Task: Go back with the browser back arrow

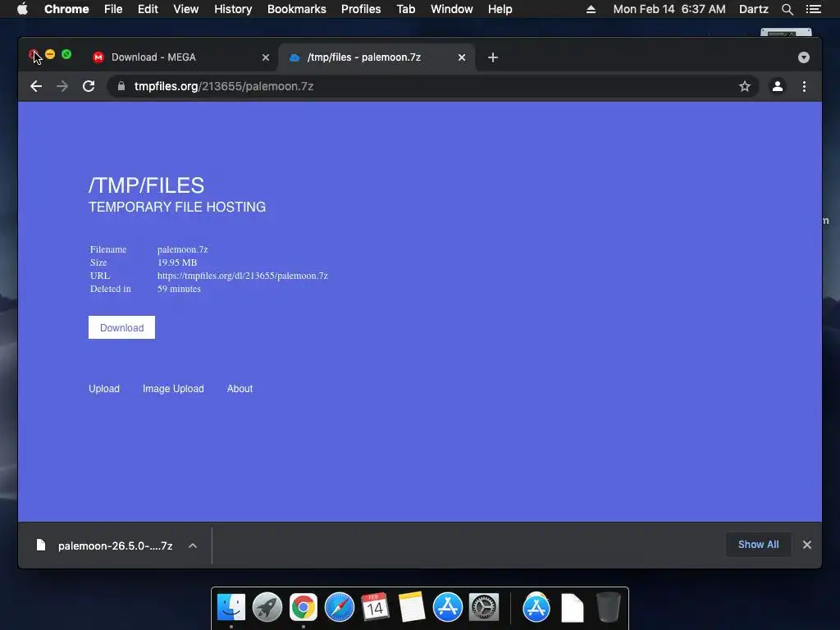Action: pyautogui.click(x=36, y=86)
